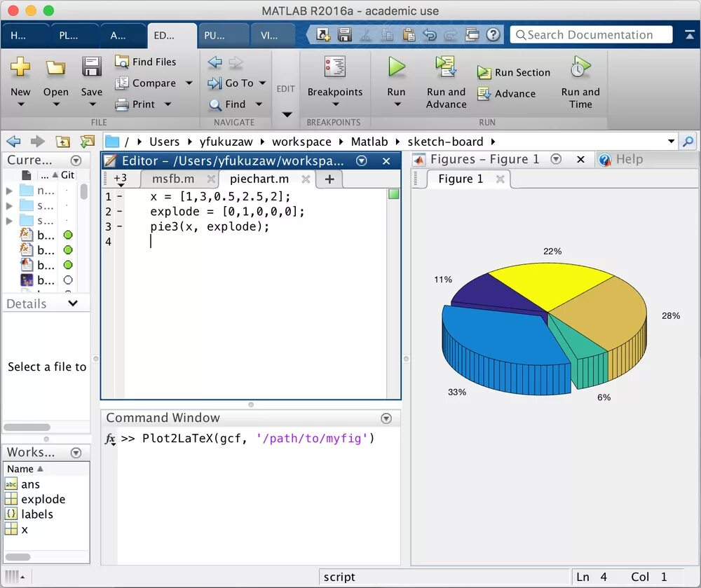Select the explode variable in Workspace
The width and height of the screenshot is (701, 588).
(43, 499)
